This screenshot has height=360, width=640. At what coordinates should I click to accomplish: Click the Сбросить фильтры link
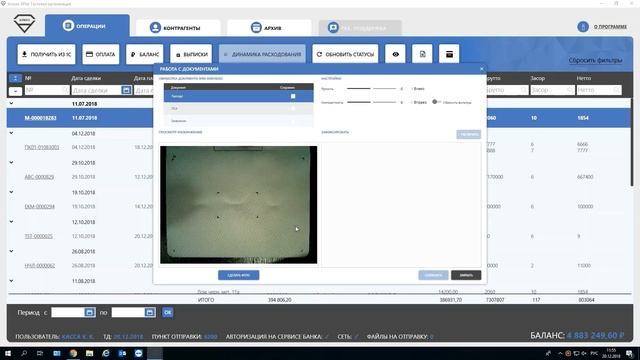tap(595, 60)
